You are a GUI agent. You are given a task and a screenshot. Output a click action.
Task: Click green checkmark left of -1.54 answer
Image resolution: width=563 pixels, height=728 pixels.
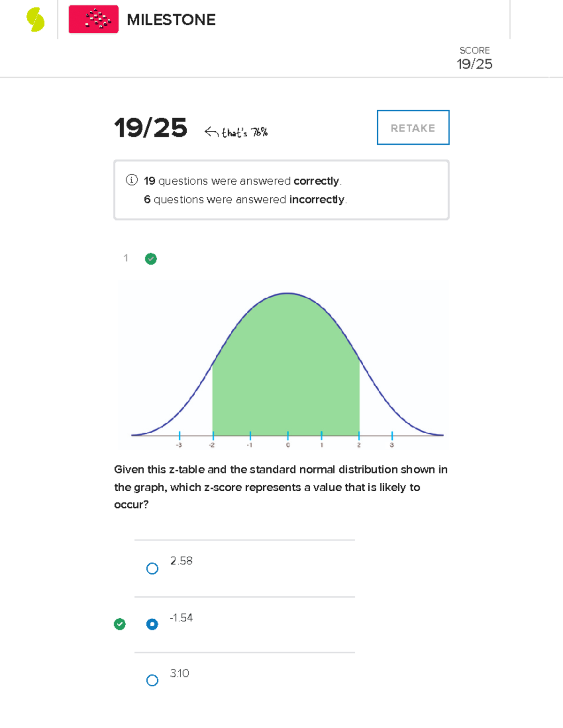tap(120, 624)
